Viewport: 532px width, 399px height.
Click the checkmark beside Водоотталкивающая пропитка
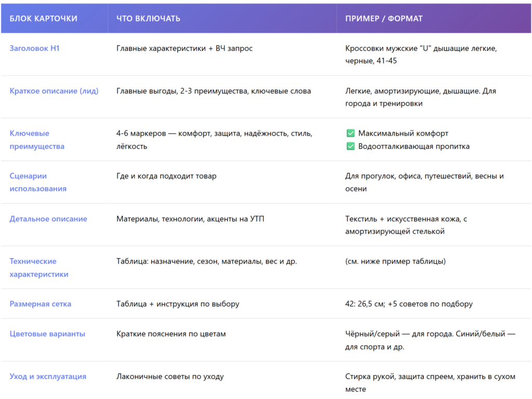coord(351,147)
